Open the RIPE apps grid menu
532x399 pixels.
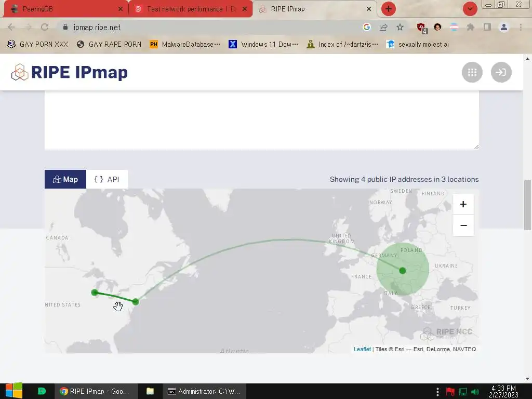(x=472, y=72)
